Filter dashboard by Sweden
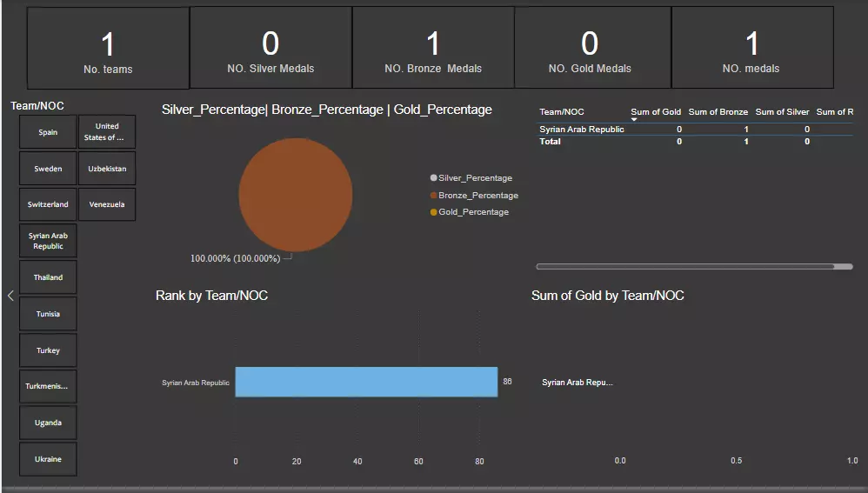 pyautogui.click(x=48, y=168)
